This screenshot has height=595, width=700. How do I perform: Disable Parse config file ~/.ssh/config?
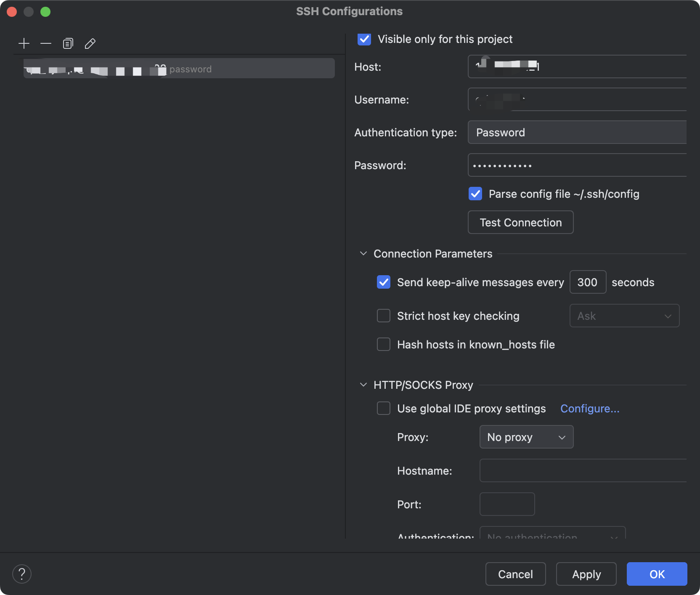475,194
